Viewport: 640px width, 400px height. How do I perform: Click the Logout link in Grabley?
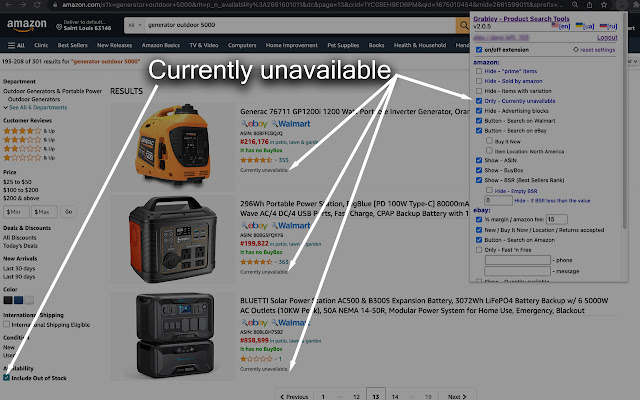click(607, 38)
